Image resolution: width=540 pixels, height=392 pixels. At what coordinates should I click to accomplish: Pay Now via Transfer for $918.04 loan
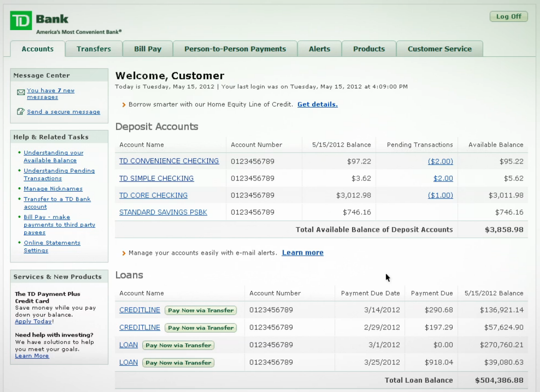click(x=178, y=363)
